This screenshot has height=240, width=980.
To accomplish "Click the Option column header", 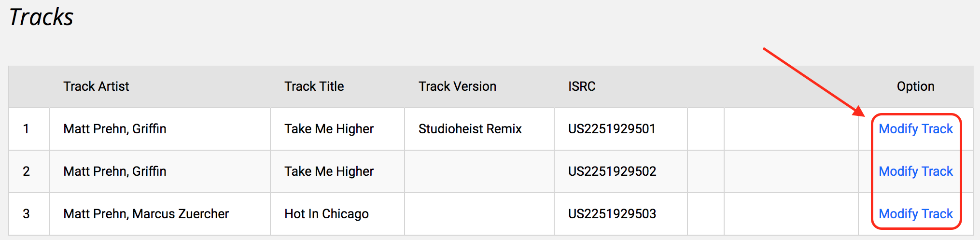I will click(x=915, y=86).
